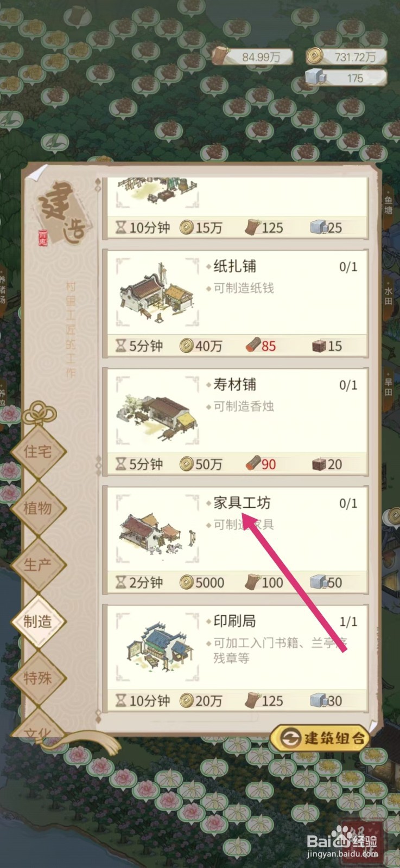Viewport: 400px width, 868px height.
Task: Tap the red log icon on 寿材铺 card
Action: [253, 464]
